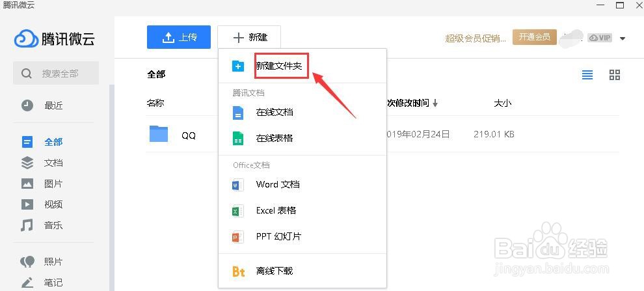Choose 离线下载 from the menu
Viewport: 644px width, 291px height.
(x=275, y=271)
